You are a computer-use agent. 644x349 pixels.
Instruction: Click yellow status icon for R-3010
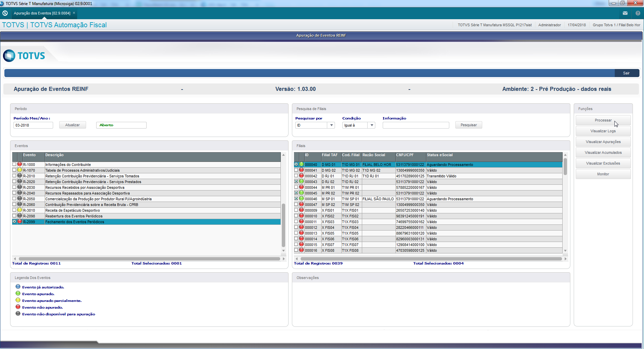(x=20, y=210)
